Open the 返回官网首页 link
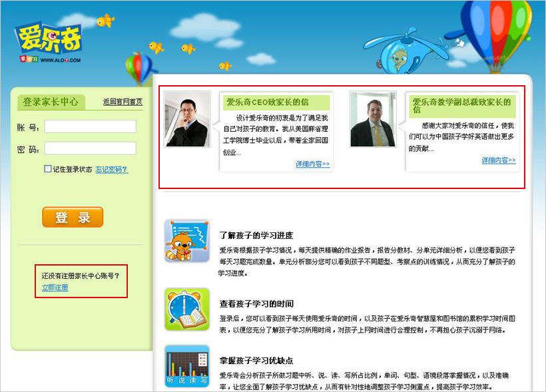The width and height of the screenshot is (546, 392). coord(123,102)
